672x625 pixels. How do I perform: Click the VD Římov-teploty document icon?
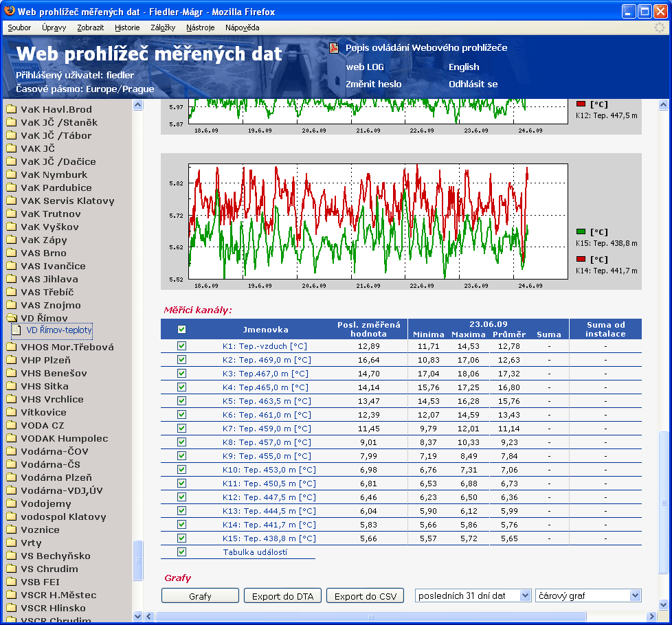tap(17, 330)
